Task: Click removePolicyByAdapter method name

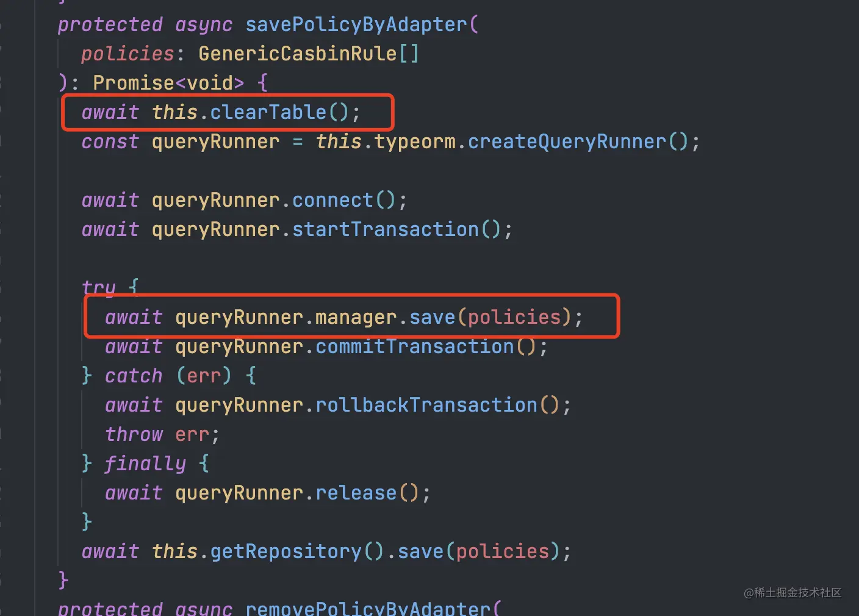Action: click(x=368, y=609)
